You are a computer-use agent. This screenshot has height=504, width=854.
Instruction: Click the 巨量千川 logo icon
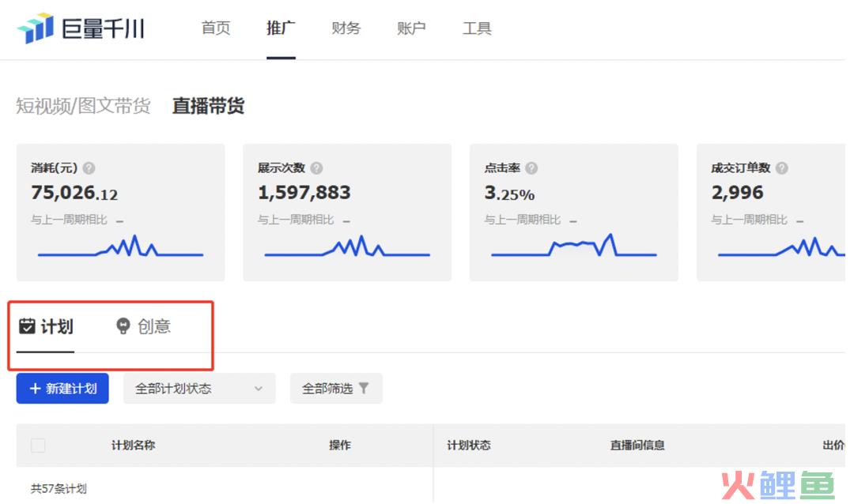[36, 28]
